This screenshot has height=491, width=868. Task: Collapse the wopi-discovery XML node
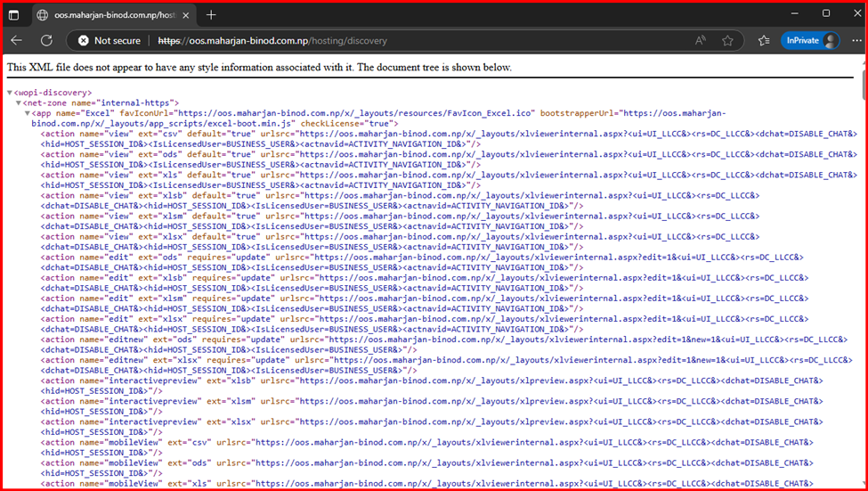pyautogui.click(x=10, y=93)
